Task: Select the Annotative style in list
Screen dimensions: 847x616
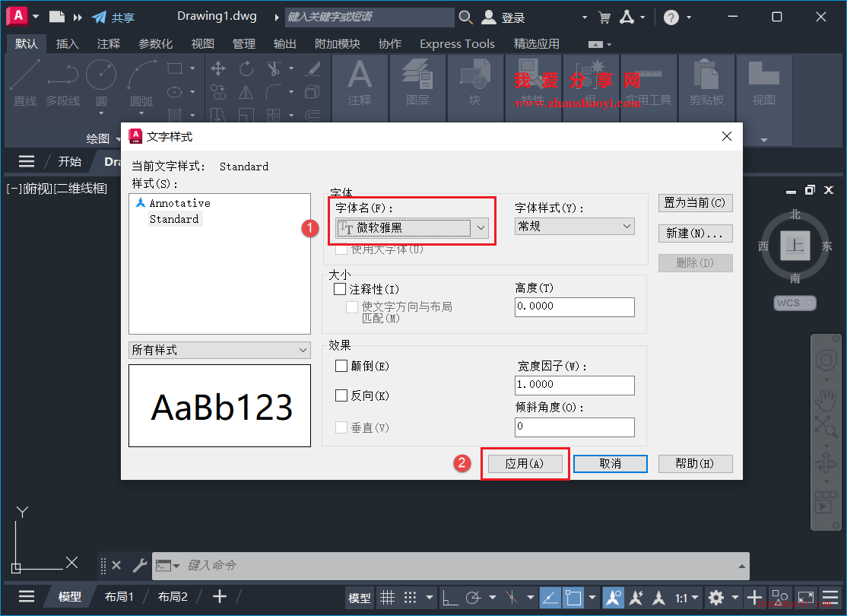Action: pos(180,203)
